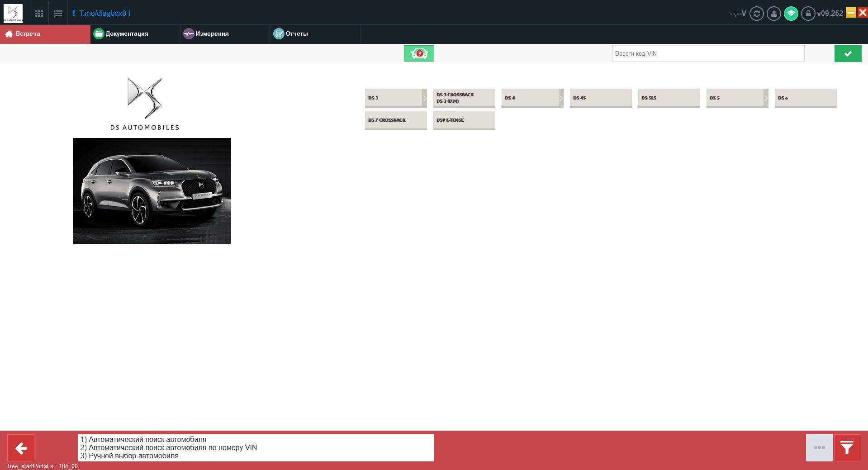Click the DS Automobiles logo in the top bar
The image size is (868, 470).
coord(13,13)
